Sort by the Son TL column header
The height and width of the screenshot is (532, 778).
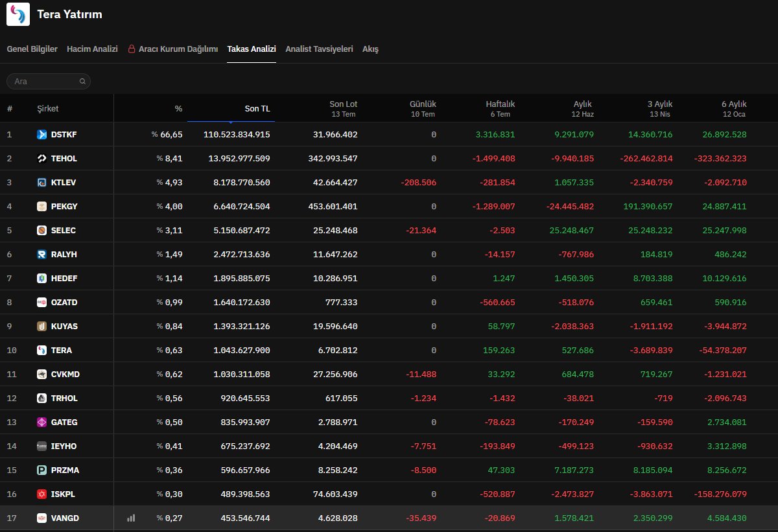tap(257, 109)
